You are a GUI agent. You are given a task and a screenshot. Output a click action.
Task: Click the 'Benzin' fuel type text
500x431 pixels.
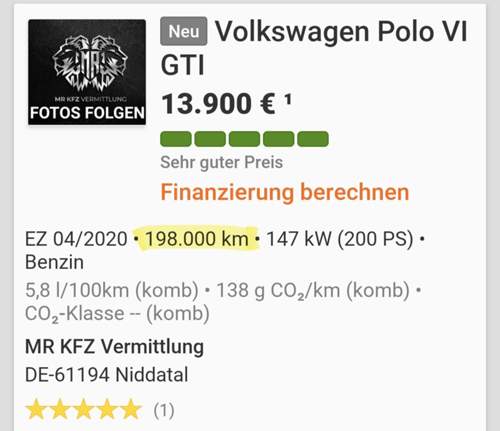point(55,262)
